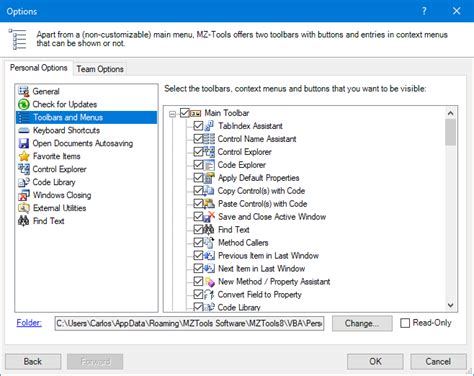The image size is (474, 376).
Task: Toggle the Code Explorer checkbox
Action: coord(198,165)
